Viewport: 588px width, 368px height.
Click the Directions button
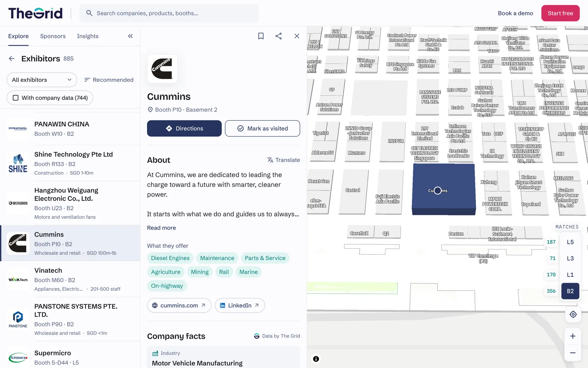tap(184, 128)
